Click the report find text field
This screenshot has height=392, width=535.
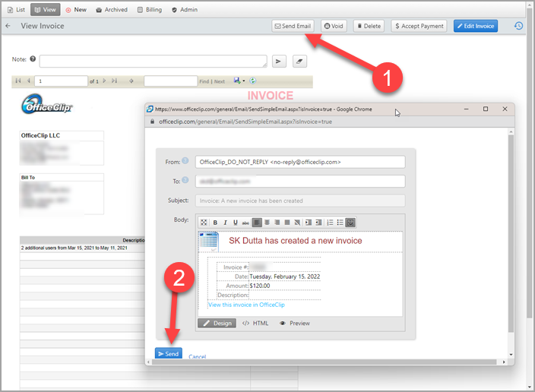170,81
